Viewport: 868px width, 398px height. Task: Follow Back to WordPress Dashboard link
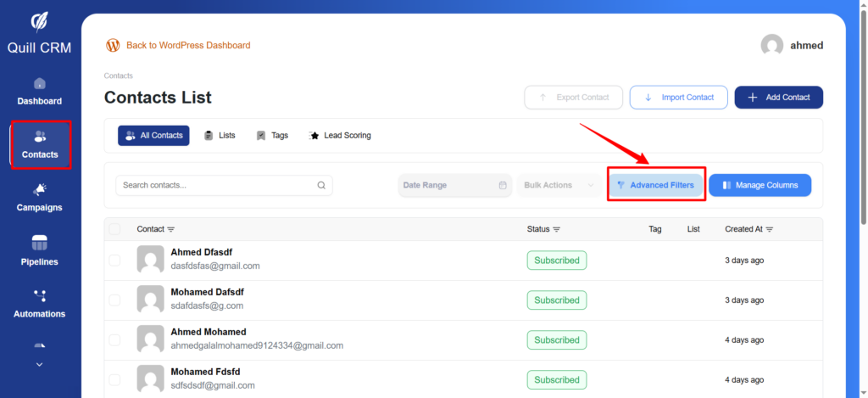187,45
